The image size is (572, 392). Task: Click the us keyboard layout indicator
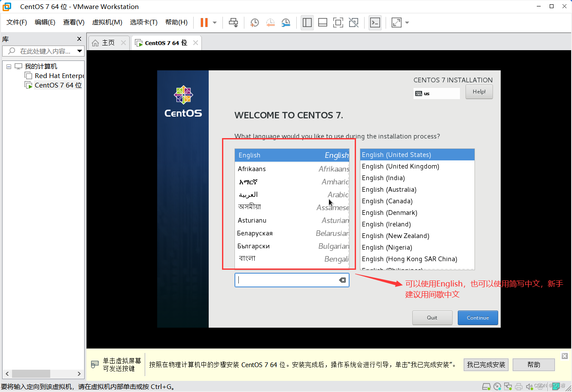click(436, 93)
